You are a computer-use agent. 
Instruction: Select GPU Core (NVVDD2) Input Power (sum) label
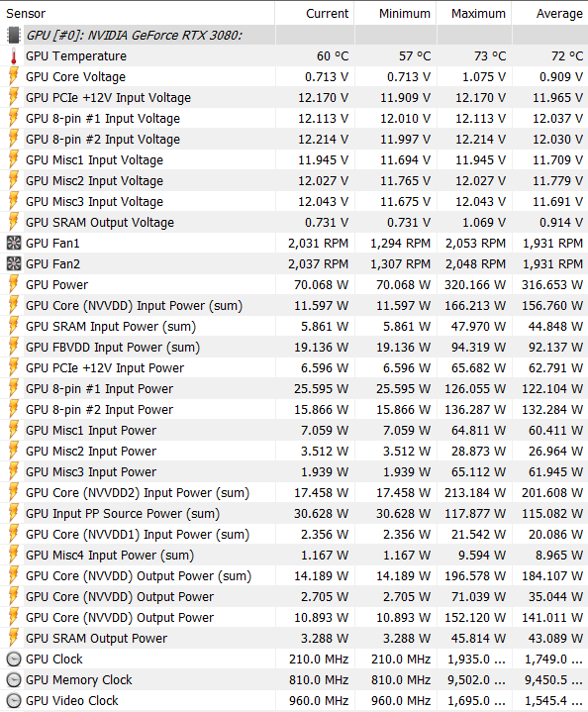138,493
